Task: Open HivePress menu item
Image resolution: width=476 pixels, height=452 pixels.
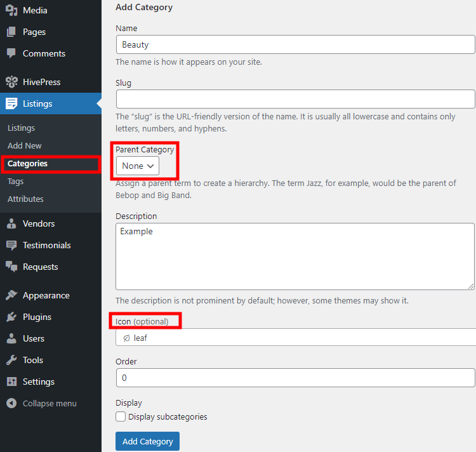Action: (x=51, y=82)
